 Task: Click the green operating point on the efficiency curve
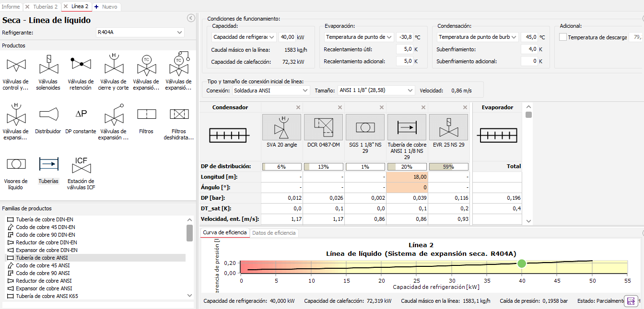point(522,263)
